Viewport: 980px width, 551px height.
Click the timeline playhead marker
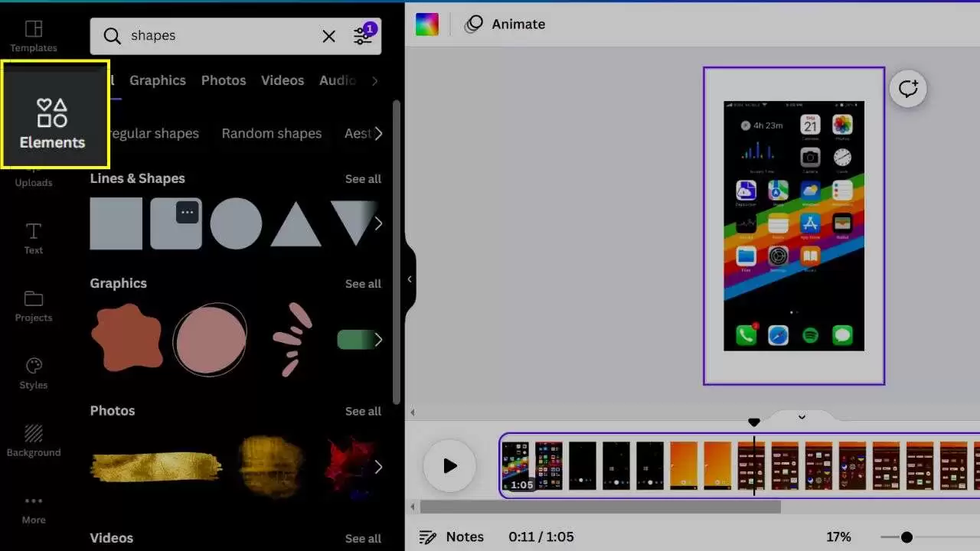(x=754, y=422)
